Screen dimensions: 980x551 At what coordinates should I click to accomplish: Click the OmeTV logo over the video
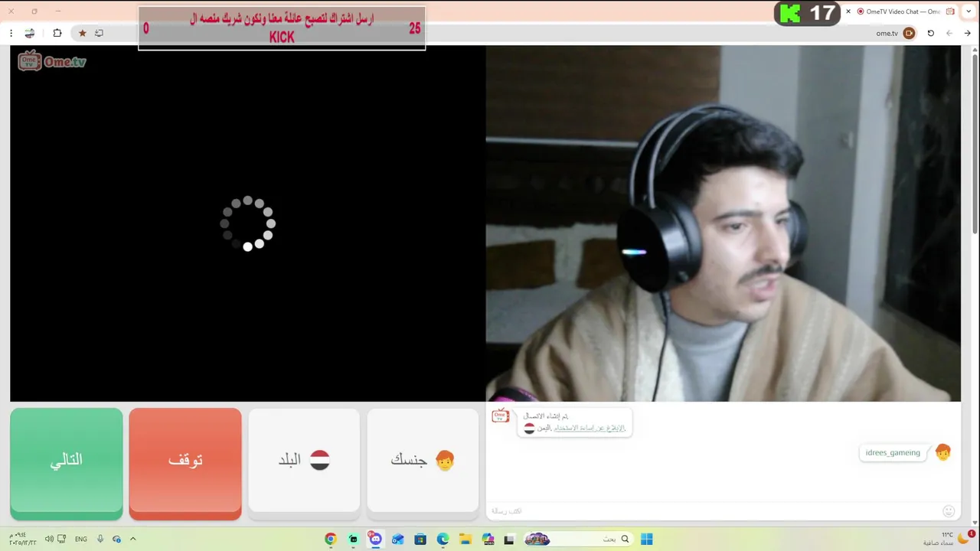click(x=52, y=61)
